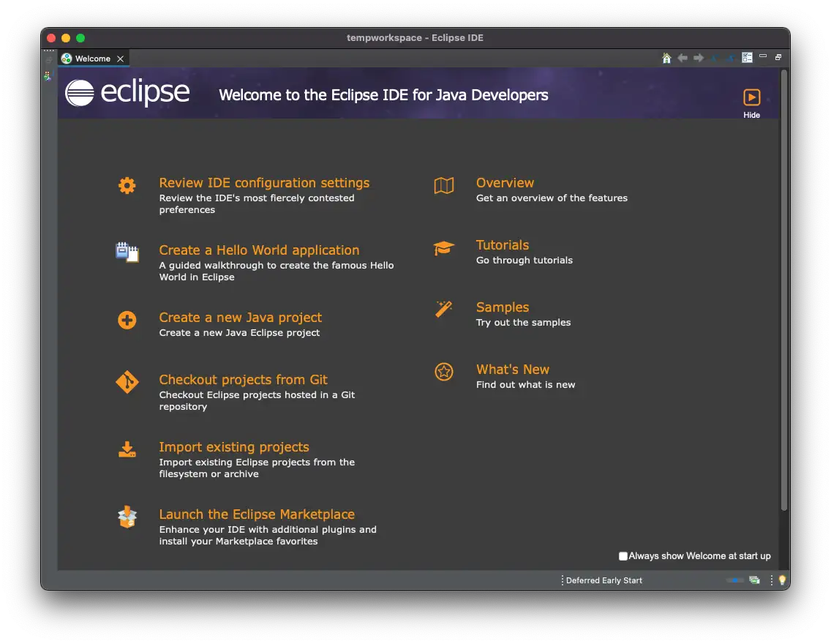The width and height of the screenshot is (831, 644).
Task: Click the What's New star icon
Action: coord(443,372)
